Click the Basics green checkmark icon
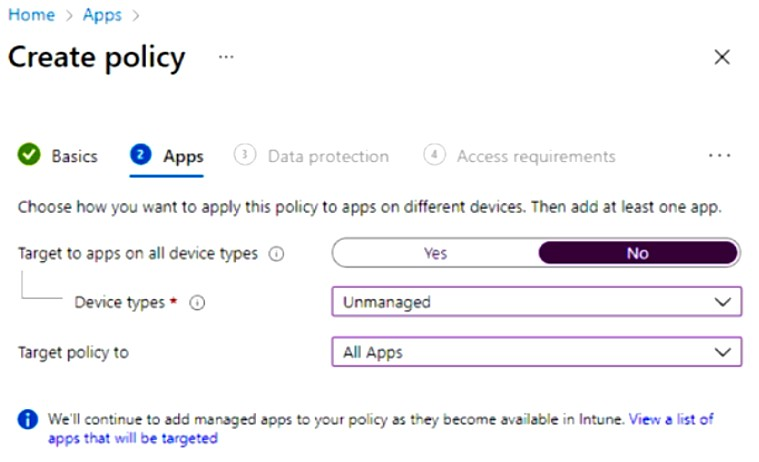This screenshot has height=462, width=759. [x=29, y=155]
